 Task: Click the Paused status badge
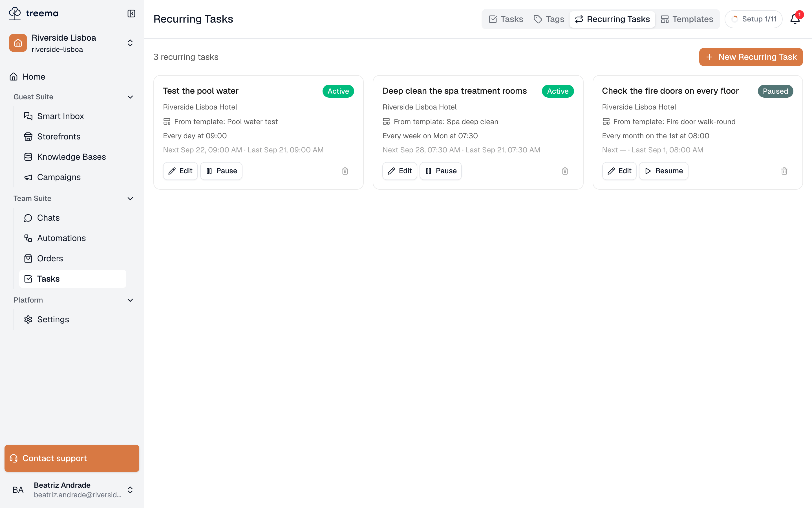point(775,91)
